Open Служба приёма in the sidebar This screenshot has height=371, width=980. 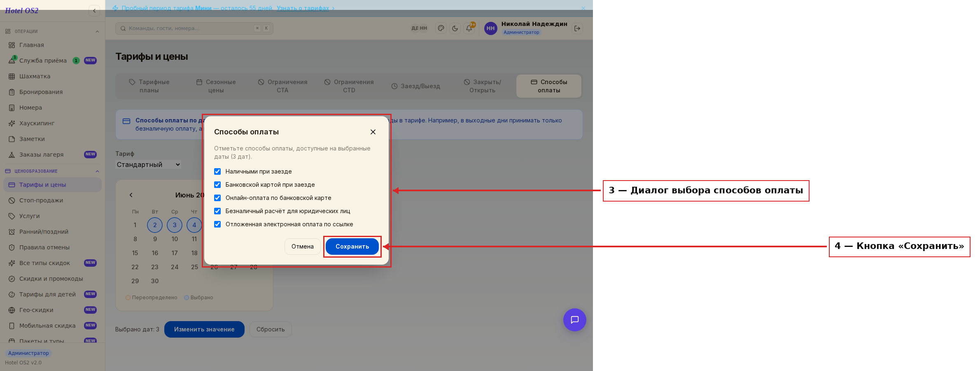point(52,61)
